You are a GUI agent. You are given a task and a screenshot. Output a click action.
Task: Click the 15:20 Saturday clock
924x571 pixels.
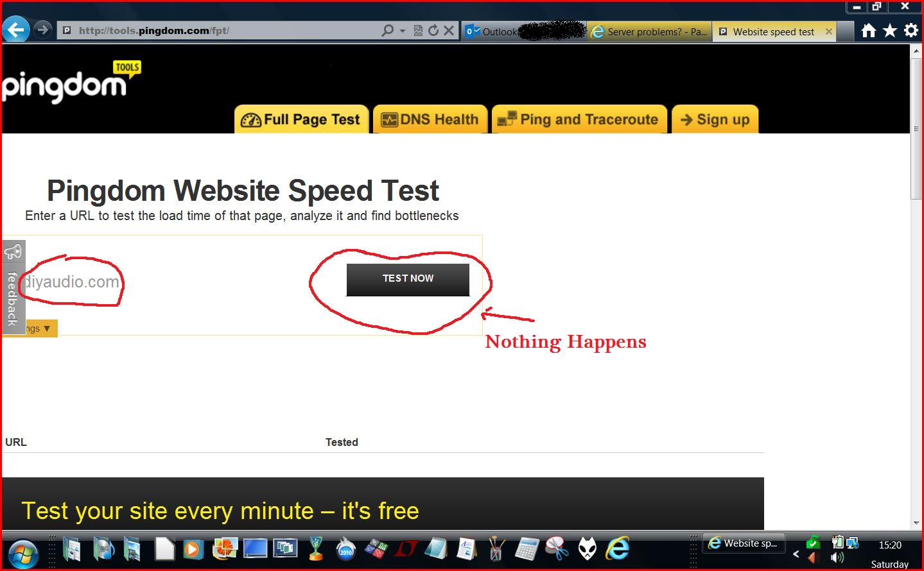890,554
